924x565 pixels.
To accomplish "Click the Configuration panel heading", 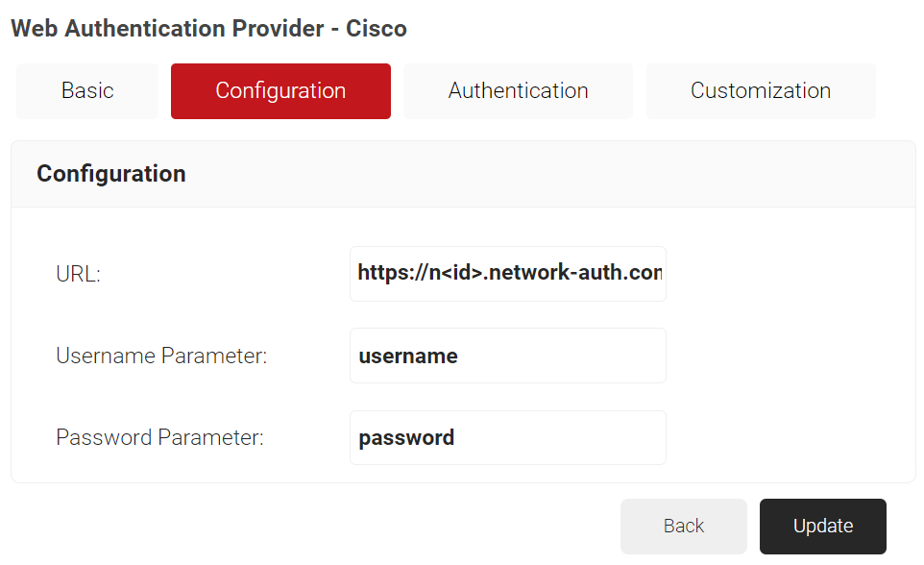I will (111, 174).
